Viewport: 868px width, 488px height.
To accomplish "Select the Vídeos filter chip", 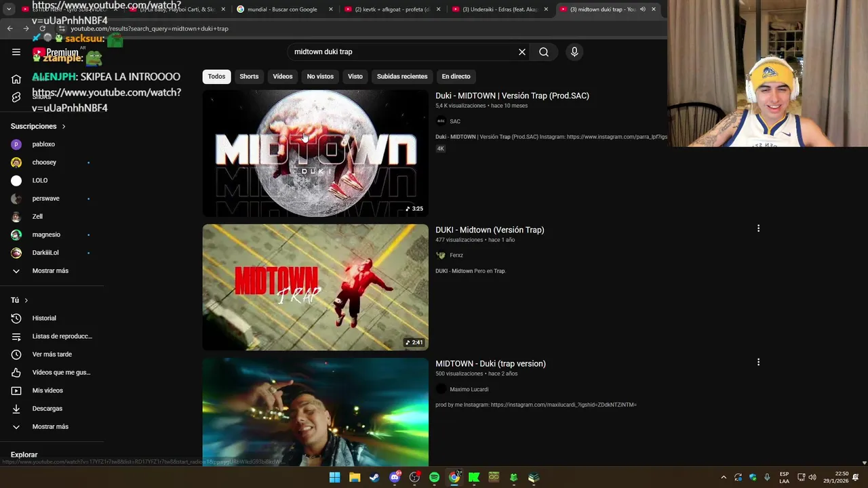I will (x=283, y=77).
